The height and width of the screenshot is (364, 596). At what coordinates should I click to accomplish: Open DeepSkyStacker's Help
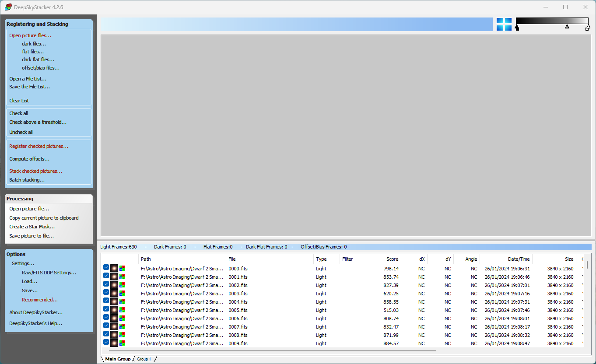[x=36, y=323]
